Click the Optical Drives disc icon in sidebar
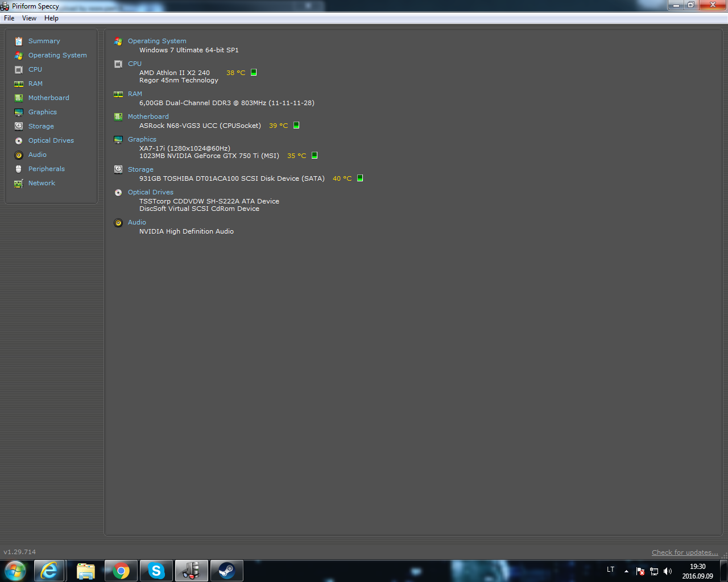 [19, 140]
